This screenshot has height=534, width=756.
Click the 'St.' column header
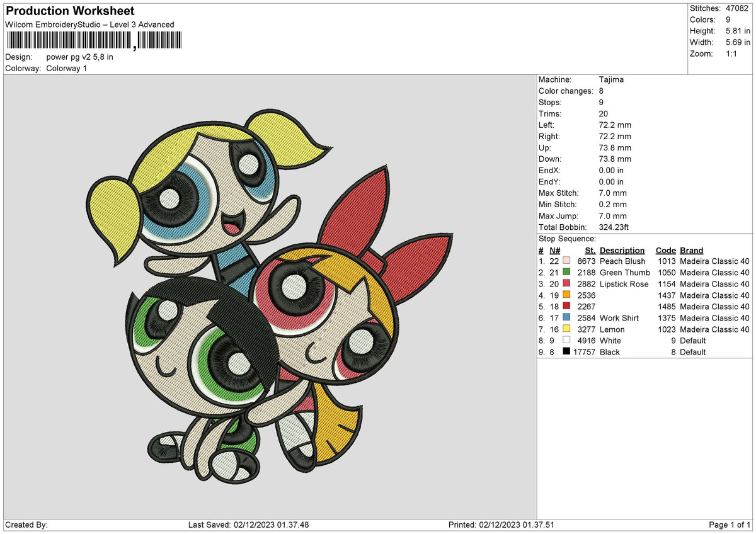(590, 250)
